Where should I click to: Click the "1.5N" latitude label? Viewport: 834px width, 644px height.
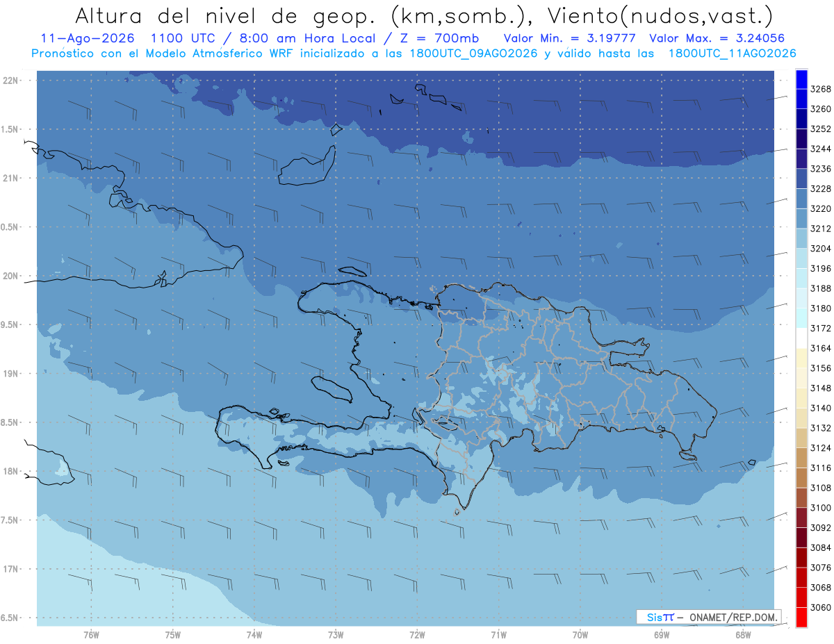[x=9, y=129]
